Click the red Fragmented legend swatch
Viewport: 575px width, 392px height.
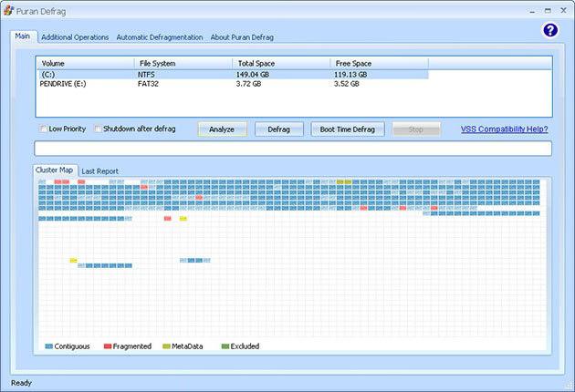pyautogui.click(x=108, y=346)
